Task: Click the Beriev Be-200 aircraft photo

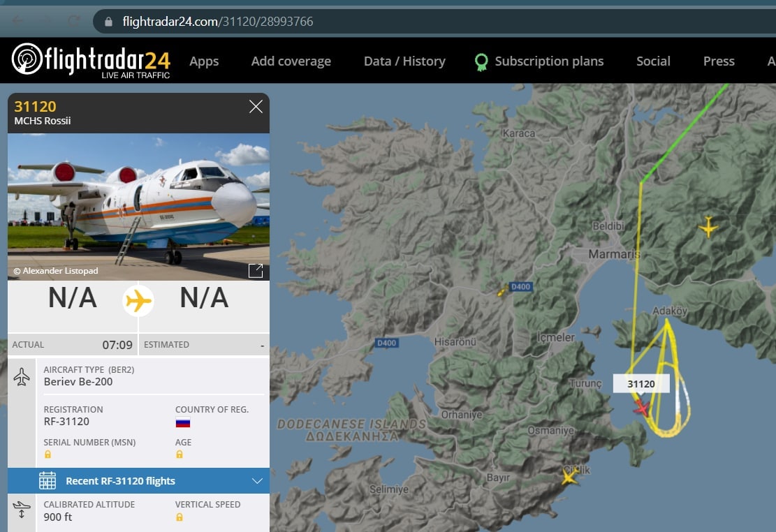Action: (x=138, y=207)
